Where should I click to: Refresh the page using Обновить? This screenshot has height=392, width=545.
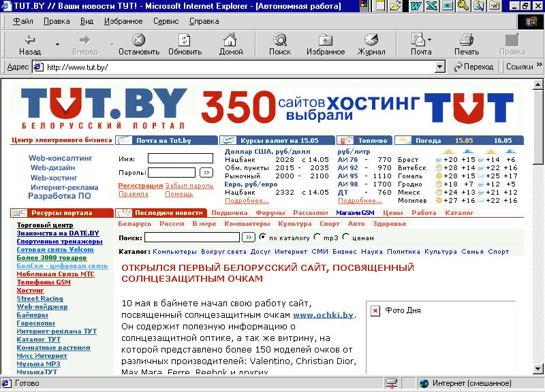click(x=185, y=44)
